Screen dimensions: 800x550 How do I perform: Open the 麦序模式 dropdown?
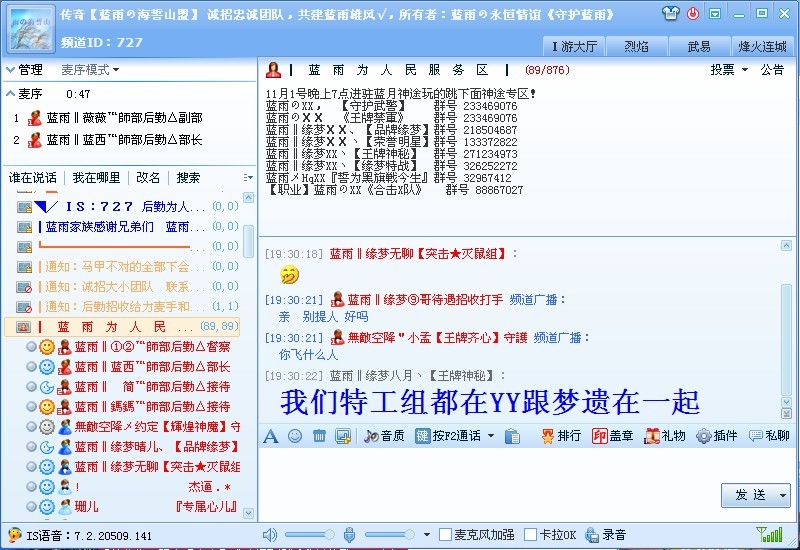coord(90,70)
